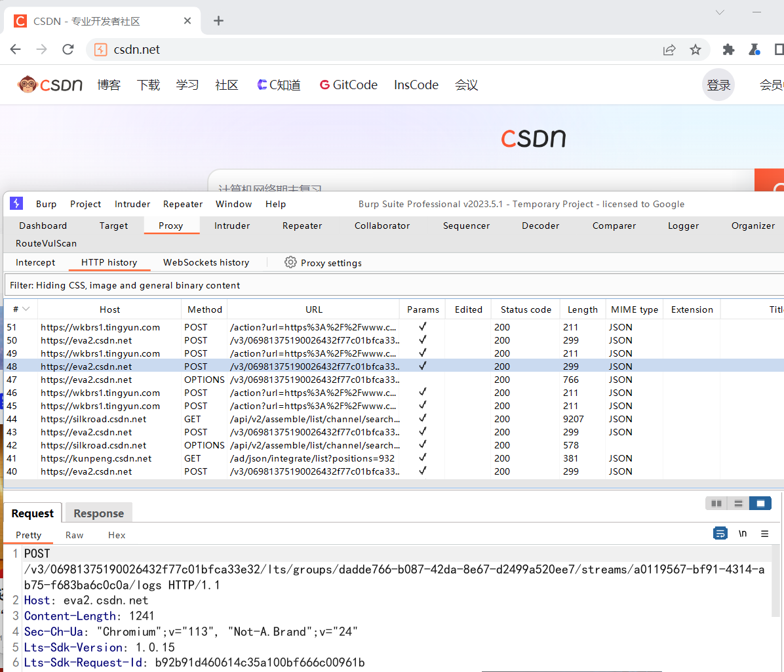
Task: Sort history by Status code column
Action: pyautogui.click(x=526, y=309)
